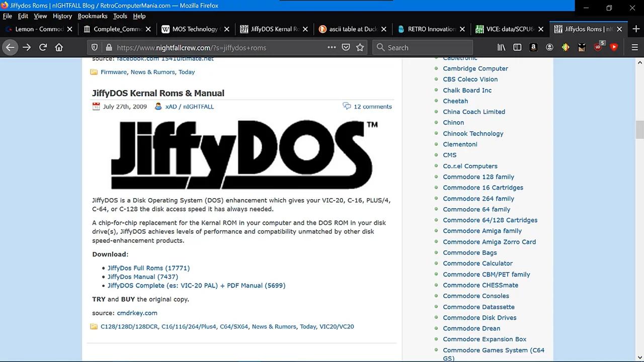The height and width of the screenshot is (362, 644).
Task: Click the address bar URL
Action: (191, 48)
